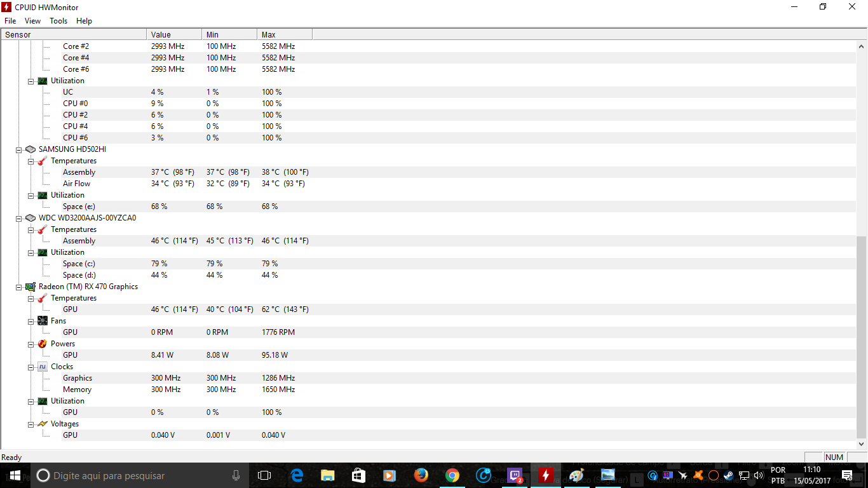
Task: Click the HWMonitor taskbar icon
Action: click(x=546, y=475)
